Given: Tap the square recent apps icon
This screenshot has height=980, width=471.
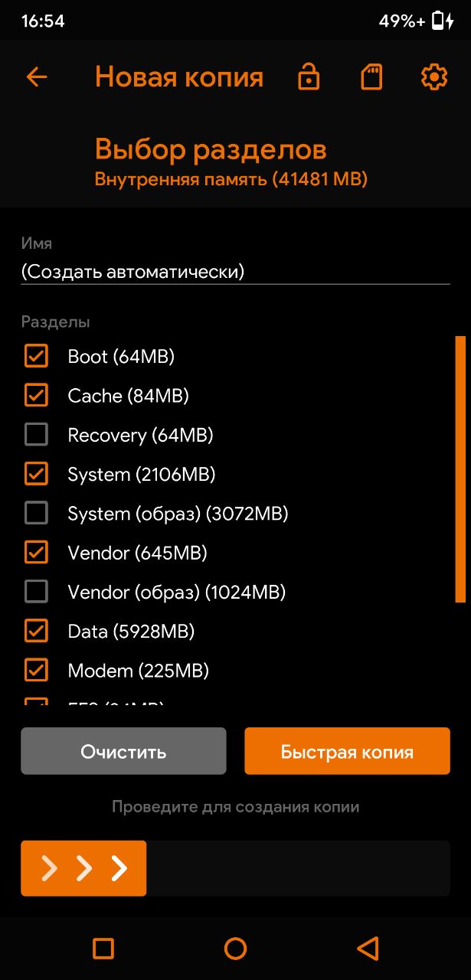Looking at the screenshot, I should point(103,949).
